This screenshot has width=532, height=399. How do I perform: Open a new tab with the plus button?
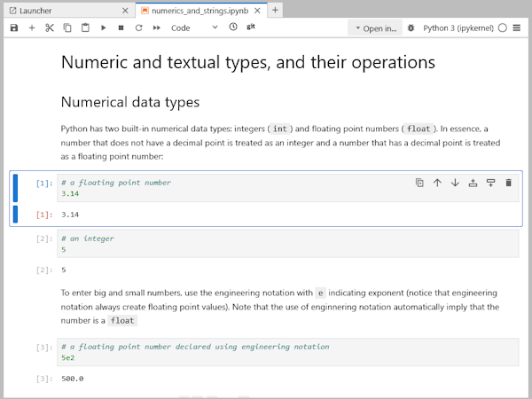275,11
